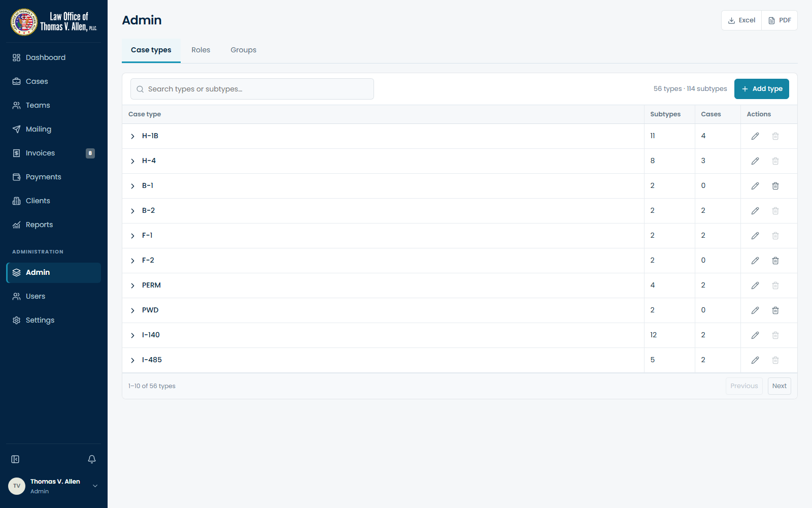This screenshot has height=508, width=812.
Task: Edit the H-1B case type
Action: [755, 136]
